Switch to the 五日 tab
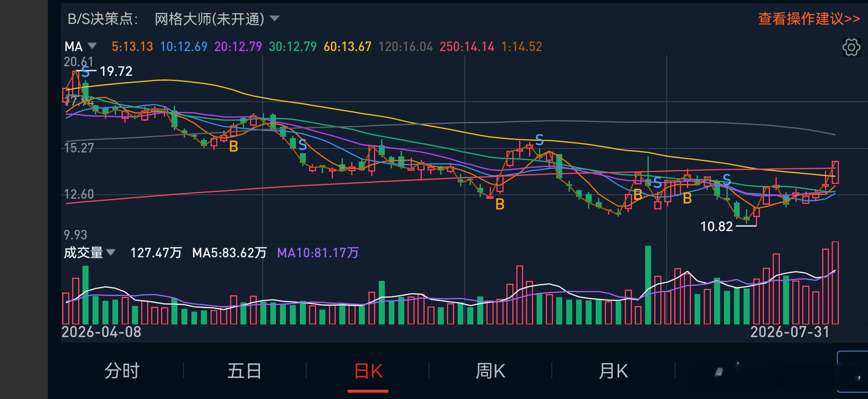Image resolution: width=868 pixels, height=399 pixels. click(244, 371)
